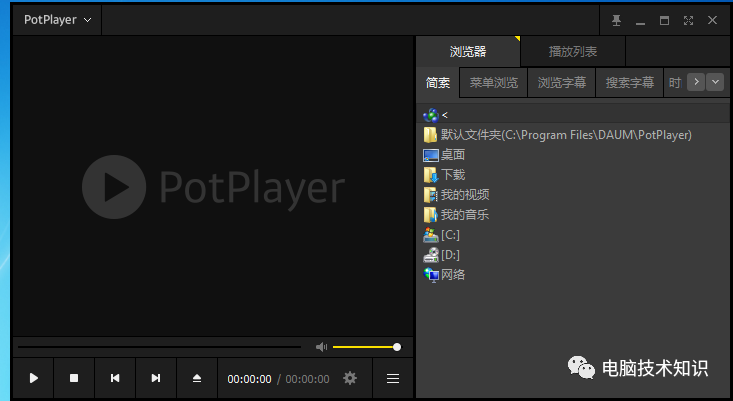Click the 网络 globe icon
Viewport: 733px width, 401px height.
point(431,275)
